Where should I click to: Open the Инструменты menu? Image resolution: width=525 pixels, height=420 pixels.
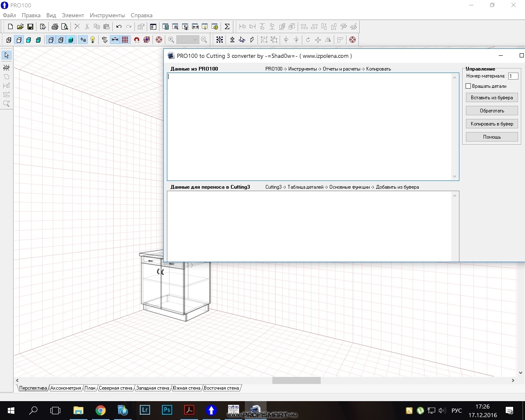[x=107, y=15]
